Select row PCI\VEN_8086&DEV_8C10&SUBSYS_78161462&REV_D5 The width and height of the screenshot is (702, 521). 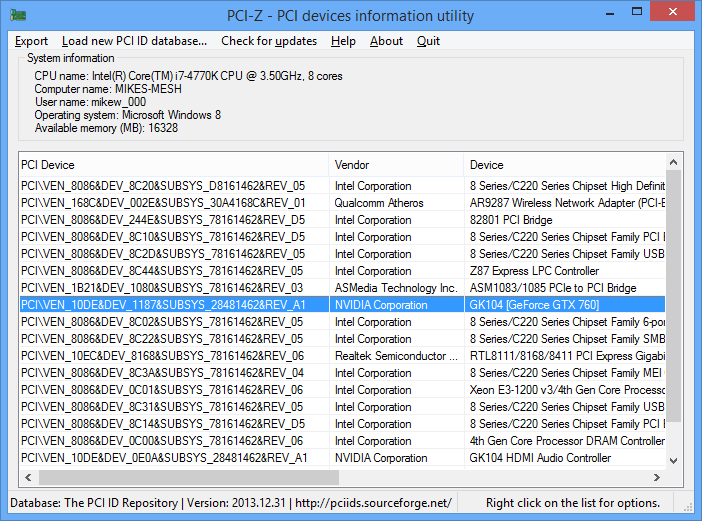click(x=342, y=237)
